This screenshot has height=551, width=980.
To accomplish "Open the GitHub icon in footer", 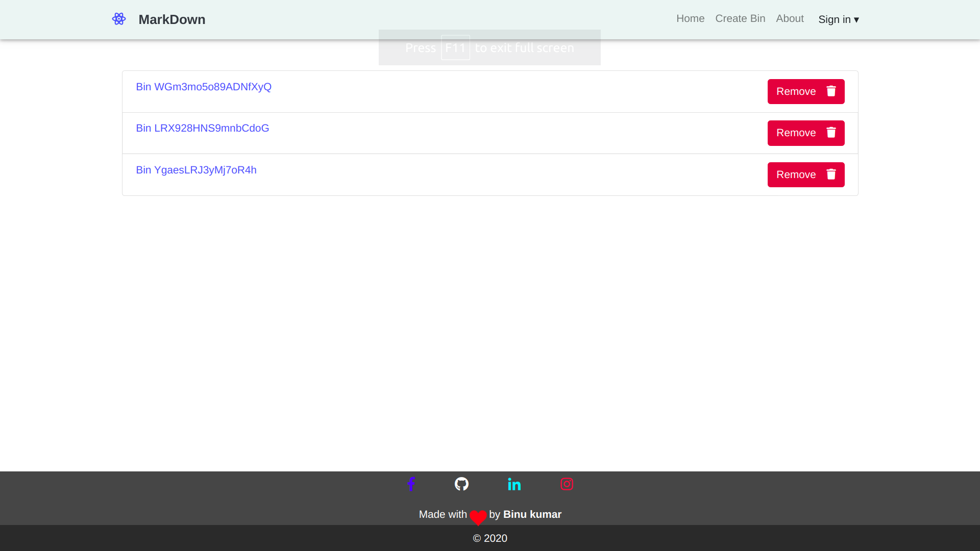I will (461, 484).
